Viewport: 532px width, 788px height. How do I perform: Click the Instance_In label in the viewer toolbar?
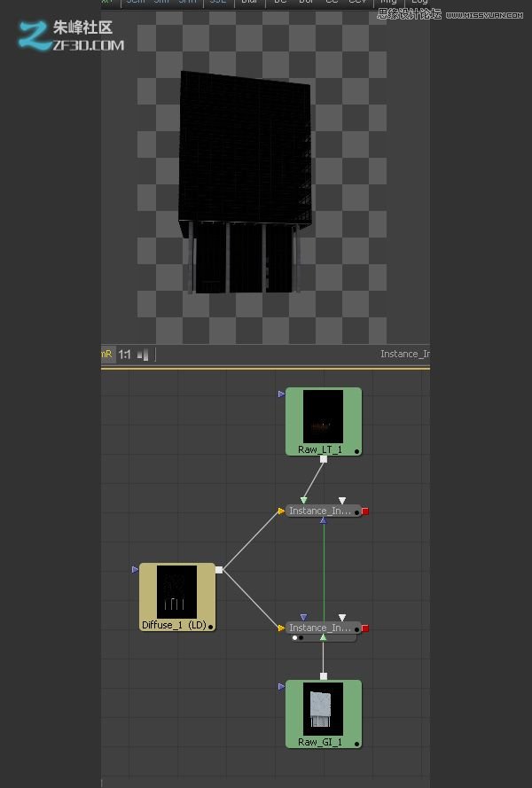(x=405, y=354)
